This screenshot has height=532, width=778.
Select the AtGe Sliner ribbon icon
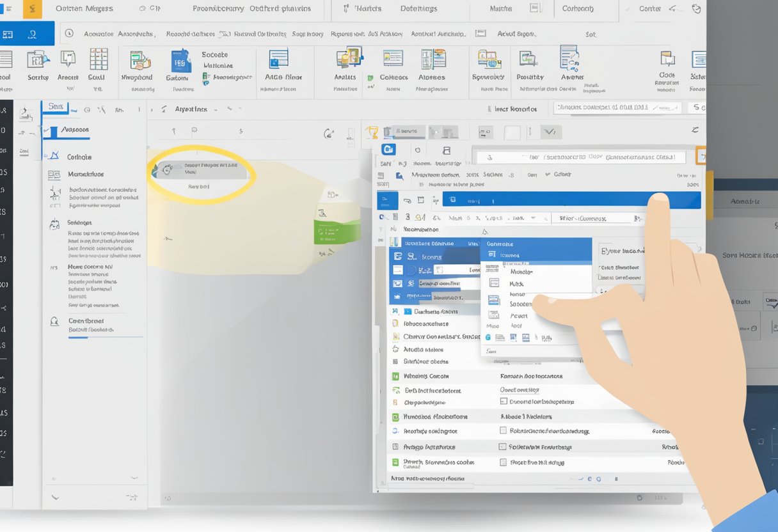click(279, 59)
